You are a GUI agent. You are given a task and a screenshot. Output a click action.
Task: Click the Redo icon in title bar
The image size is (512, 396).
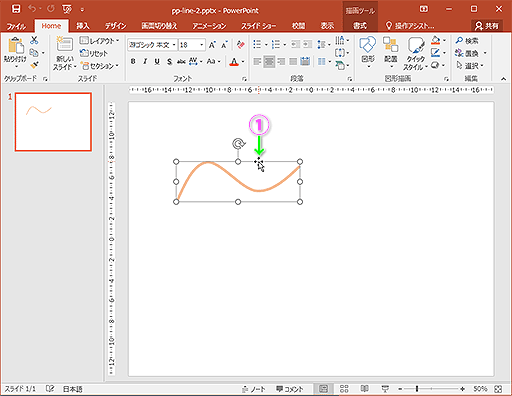tap(51, 9)
